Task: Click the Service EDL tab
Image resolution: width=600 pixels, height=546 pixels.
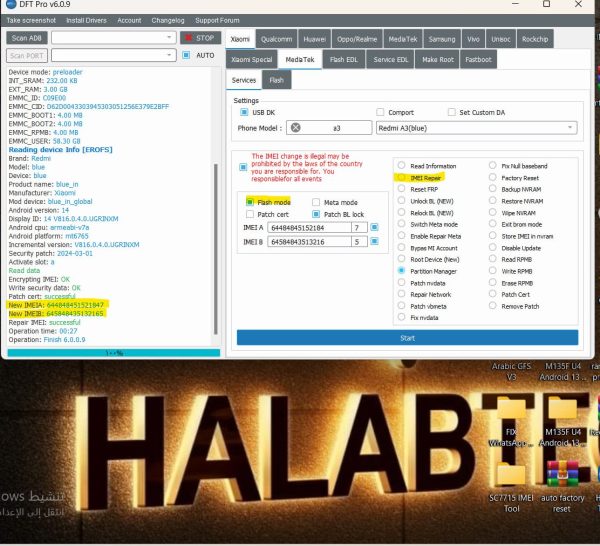Action: (390, 59)
